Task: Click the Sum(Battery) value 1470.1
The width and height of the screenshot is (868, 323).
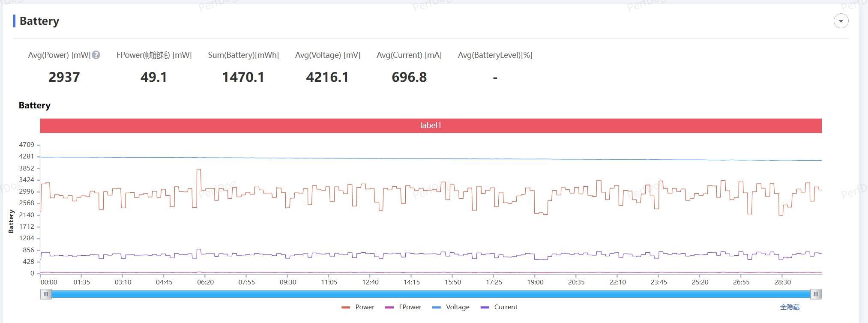Action: tap(243, 77)
